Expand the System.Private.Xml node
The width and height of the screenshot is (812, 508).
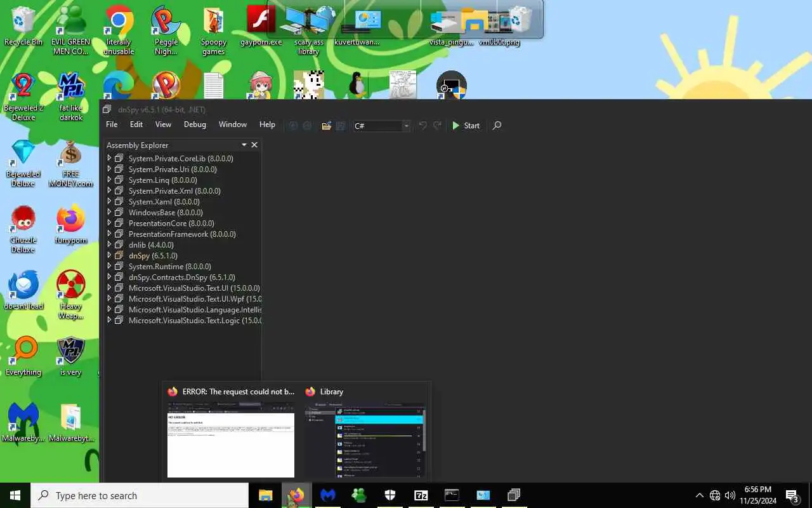[x=109, y=190]
